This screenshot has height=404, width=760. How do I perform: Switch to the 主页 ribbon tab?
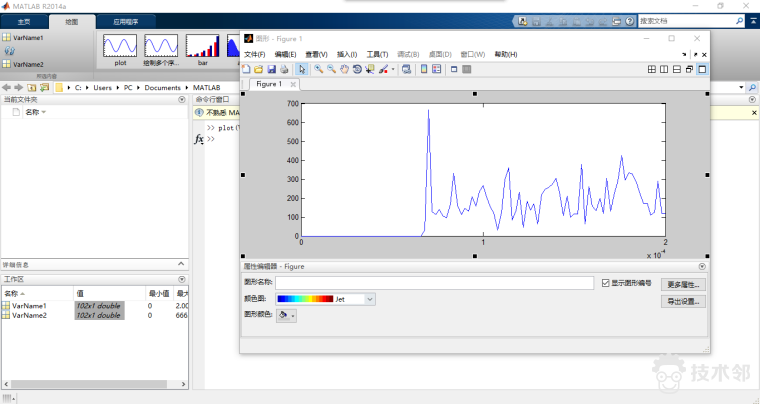pos(24,20)
